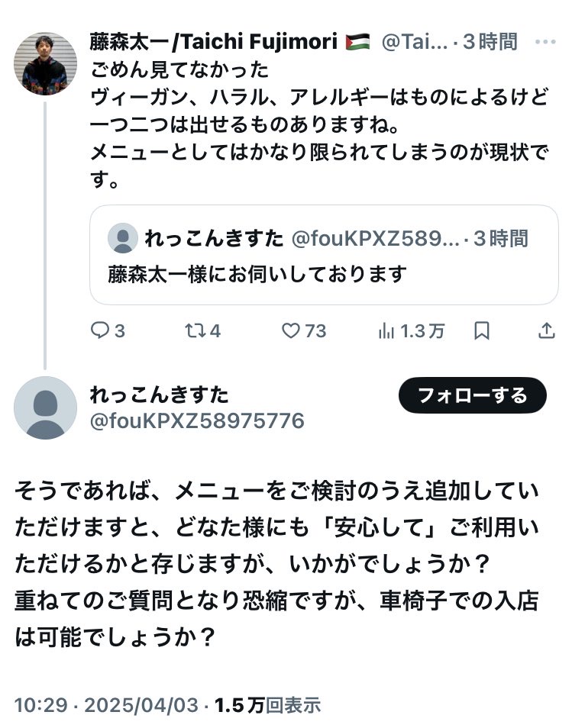The height and width of the screenshot is (728, 572).
Task: Click the 藤森太一/Taichi Fujimori display name
Action: pyautogui.click(x=214, y=42)
